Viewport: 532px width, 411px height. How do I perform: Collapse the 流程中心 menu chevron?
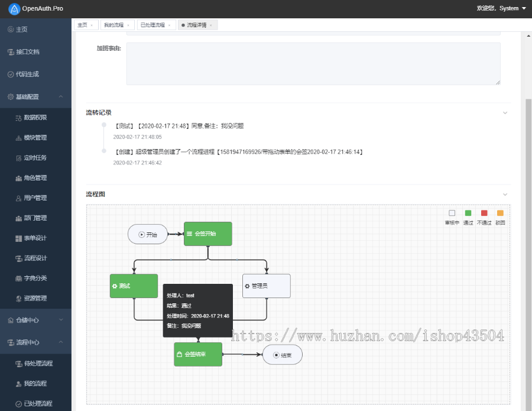point(61,342)
